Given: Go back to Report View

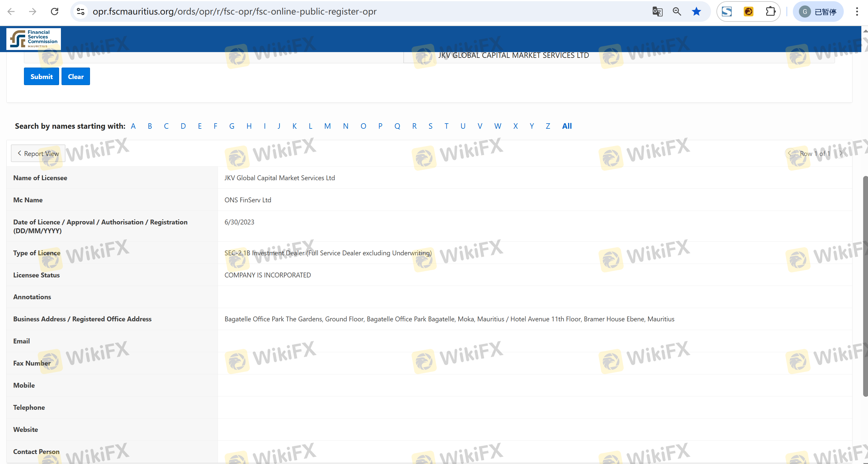Looking at the screenshot, I should (x=38, y=154).
